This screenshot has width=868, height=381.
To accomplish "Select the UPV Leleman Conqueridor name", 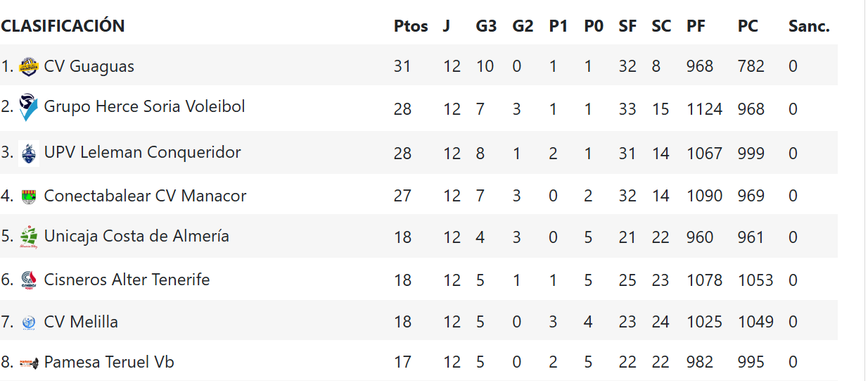I will (142, 152).
